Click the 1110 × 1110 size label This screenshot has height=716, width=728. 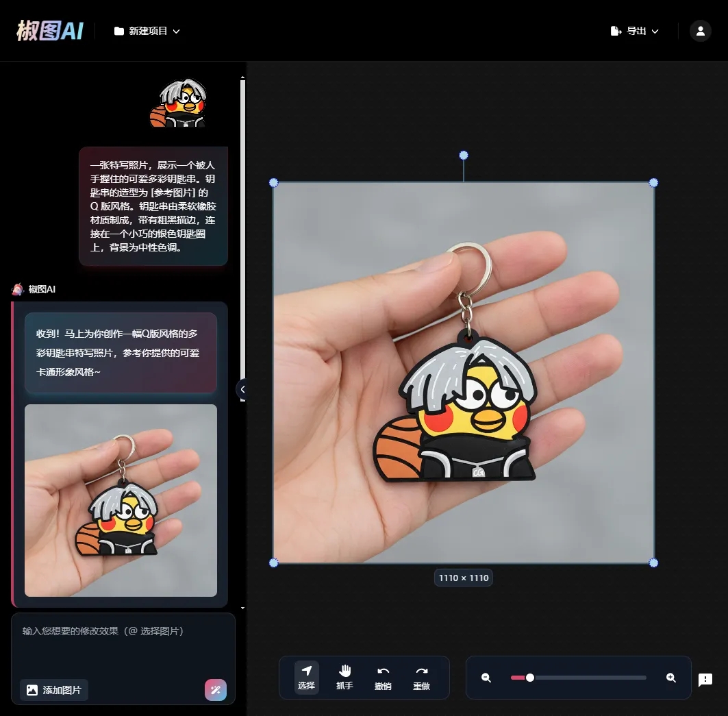click(x=464, y=578)
